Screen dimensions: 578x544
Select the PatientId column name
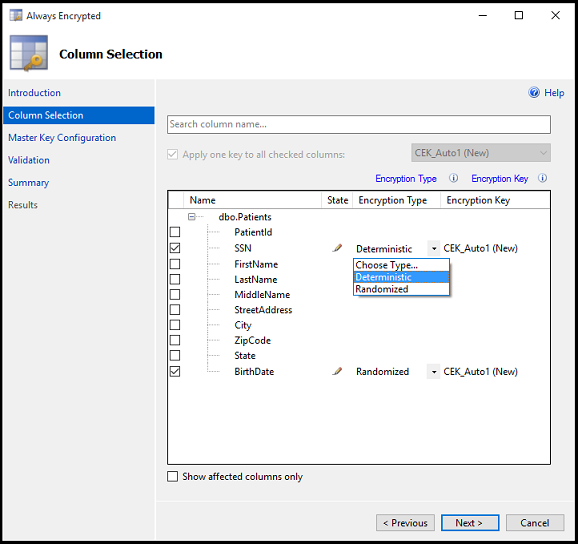[x=253, y=232]
